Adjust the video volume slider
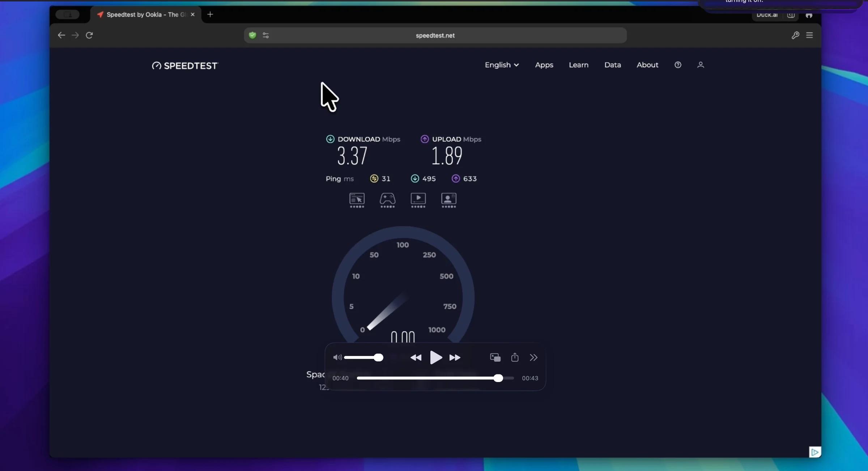 (x=363, y=357)
